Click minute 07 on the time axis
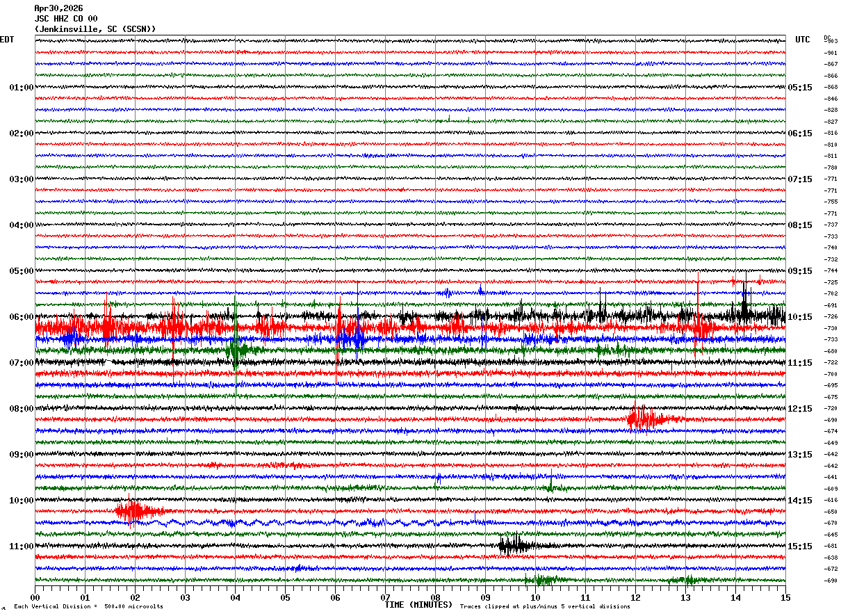 pos(385,597)
